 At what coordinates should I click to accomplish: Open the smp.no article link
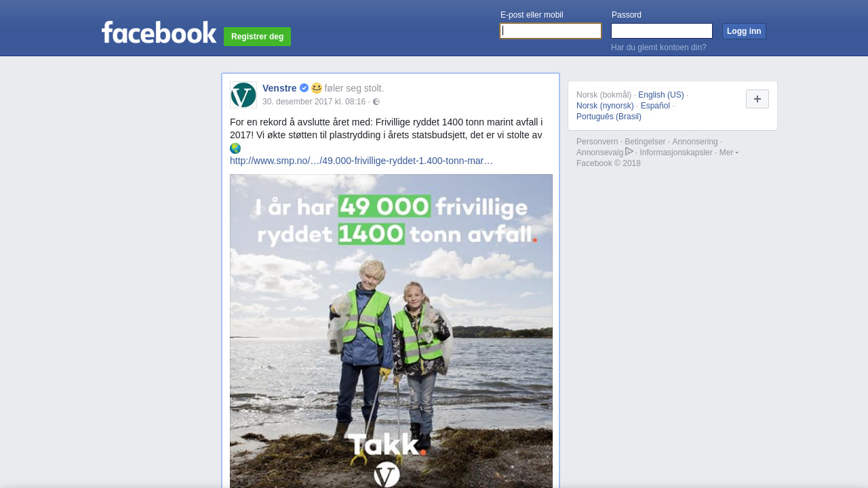pyautogui.click(x=361, y=161)
